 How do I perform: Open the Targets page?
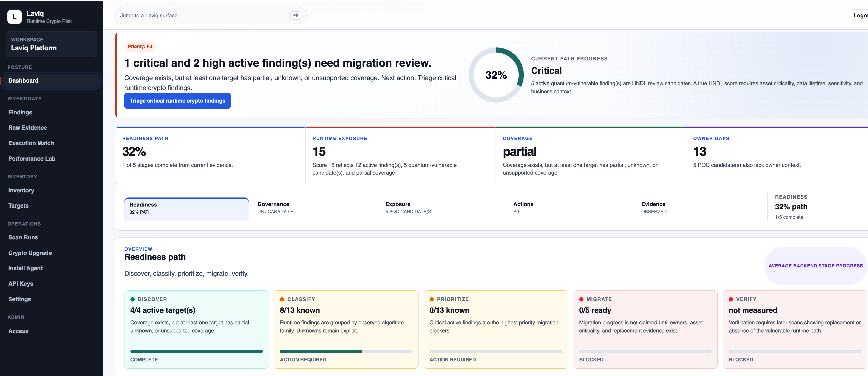tap(19, 206)
